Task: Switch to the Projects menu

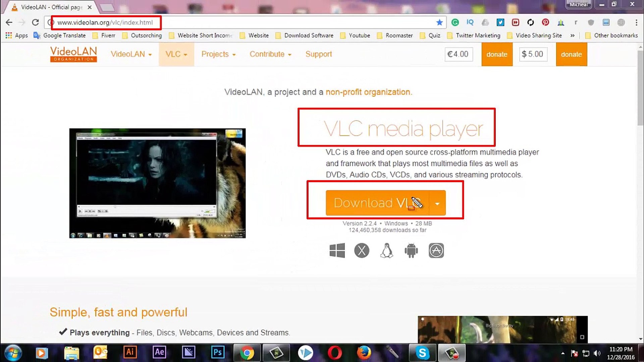Action: [x=218, y=54]
